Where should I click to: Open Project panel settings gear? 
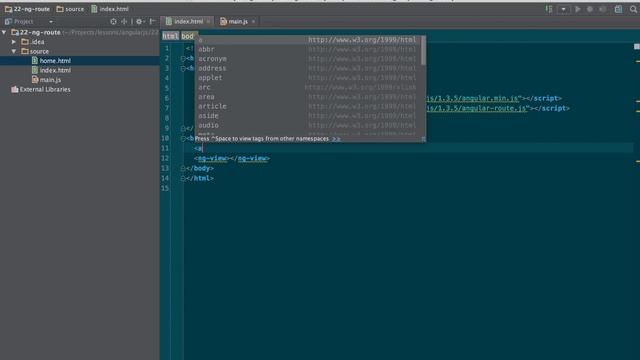click(x=140, y=22)
